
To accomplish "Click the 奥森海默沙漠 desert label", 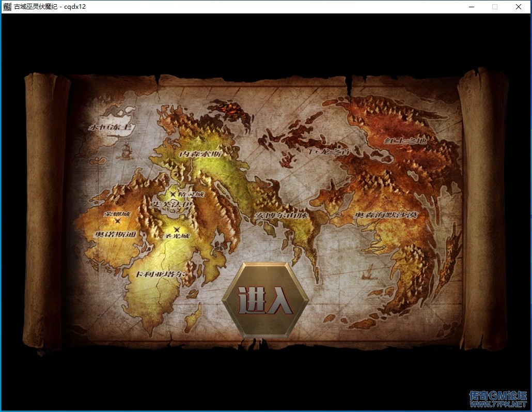I will coord(386,215).
